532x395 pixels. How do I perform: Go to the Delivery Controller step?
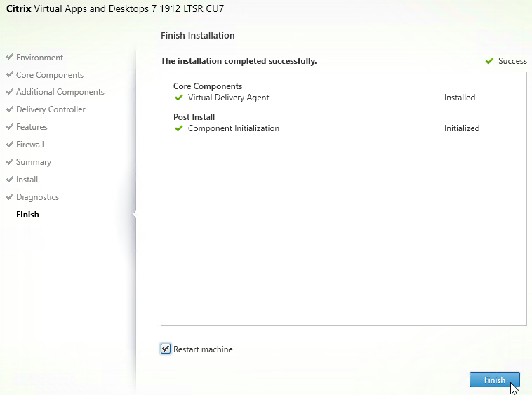point(51,109)
